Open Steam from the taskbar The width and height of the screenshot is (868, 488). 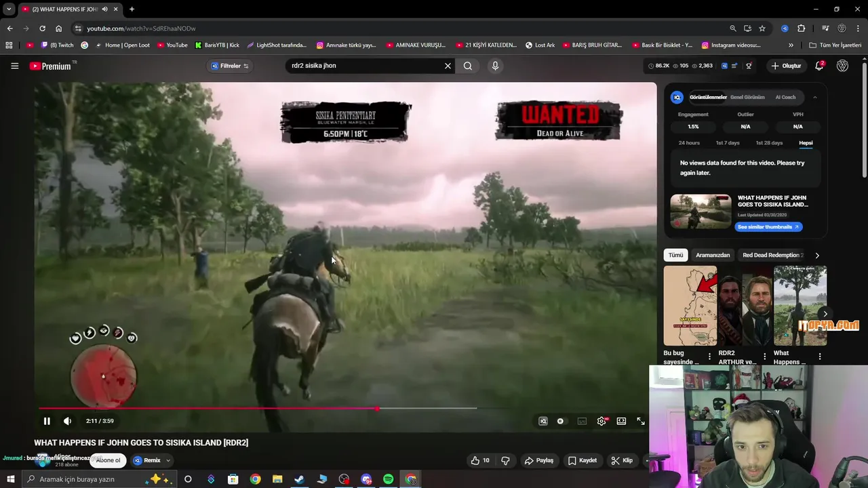tap(299, 479)
